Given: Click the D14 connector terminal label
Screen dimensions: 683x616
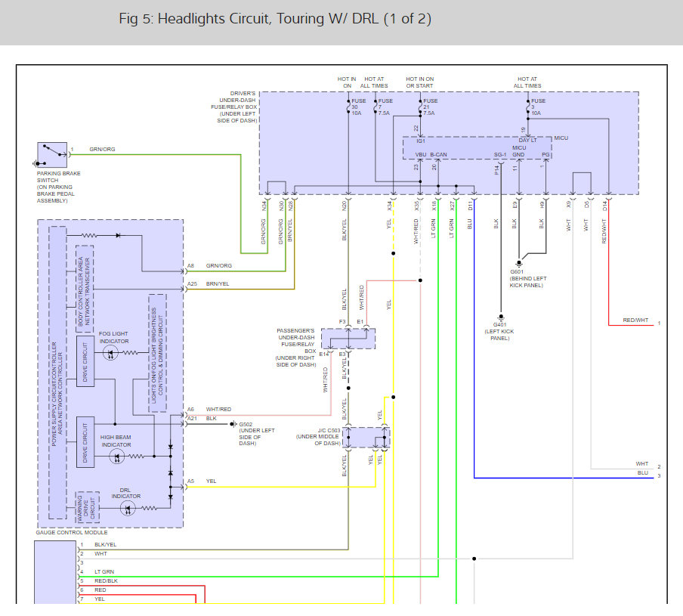Looking at the screenshot, I should coord(604,206).
